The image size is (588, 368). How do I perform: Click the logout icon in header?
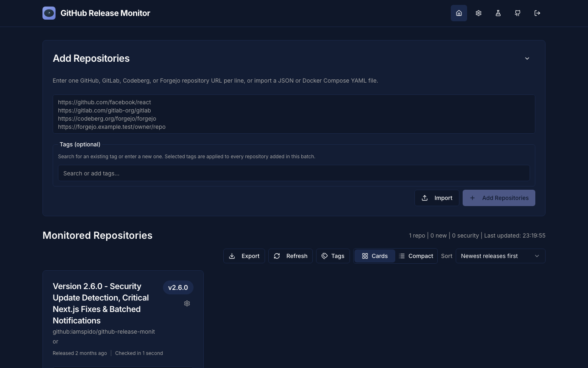pyautogui.click(x=537, y=13)
